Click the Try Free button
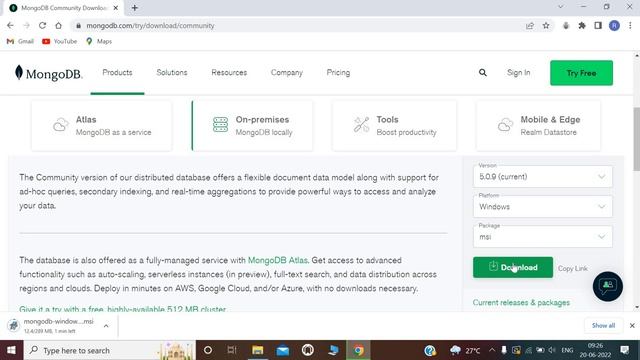The width and height of the screenshot is (640, 360). (x=581, y=73)
